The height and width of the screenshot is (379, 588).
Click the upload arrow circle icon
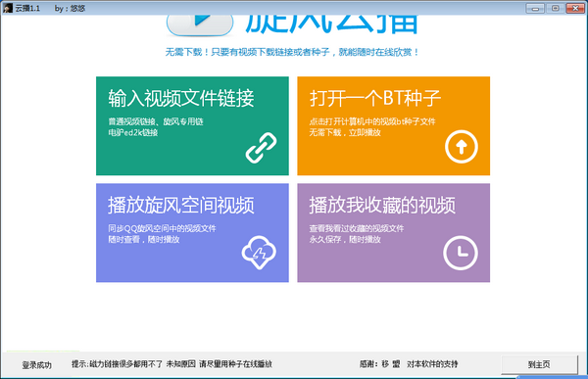point(462,147)
